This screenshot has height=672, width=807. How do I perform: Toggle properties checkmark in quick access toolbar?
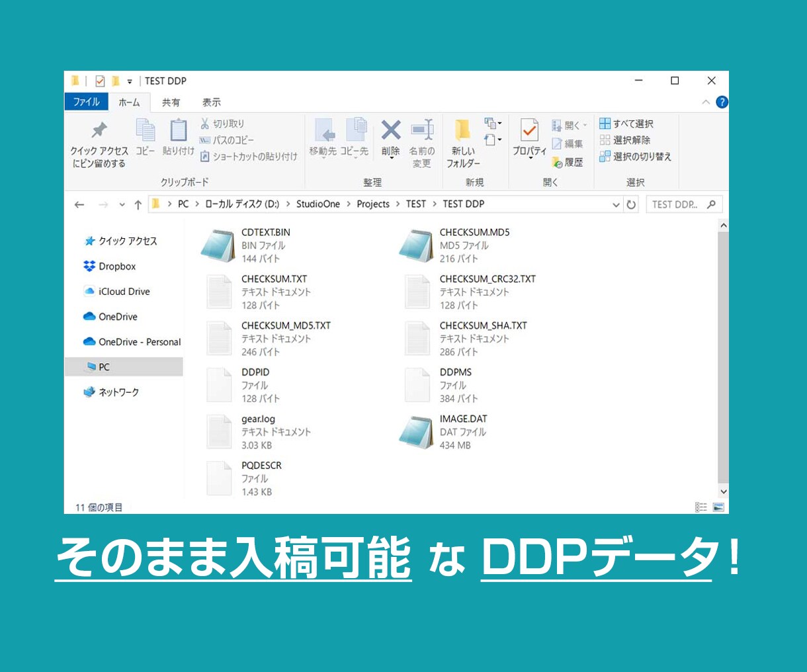[x=100, y=81]
